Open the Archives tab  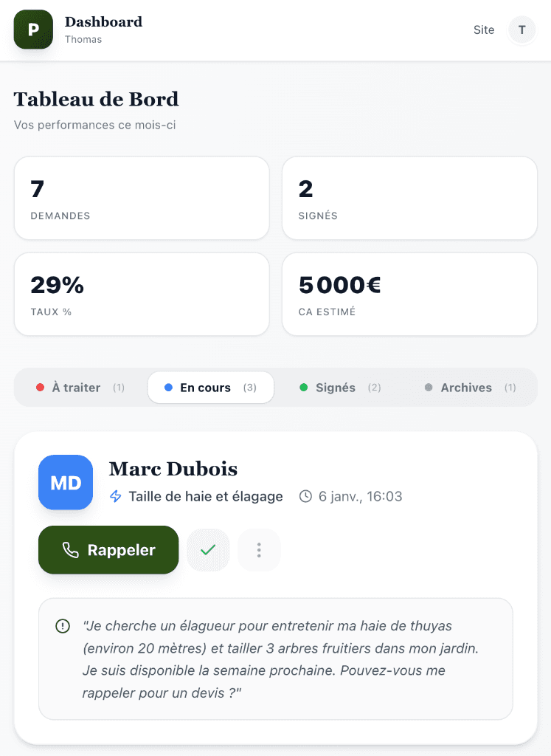[x=465, y=387]
